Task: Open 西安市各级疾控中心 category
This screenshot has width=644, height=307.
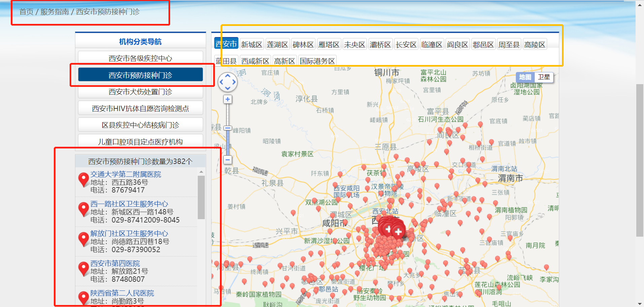Action: coord(140,59)
